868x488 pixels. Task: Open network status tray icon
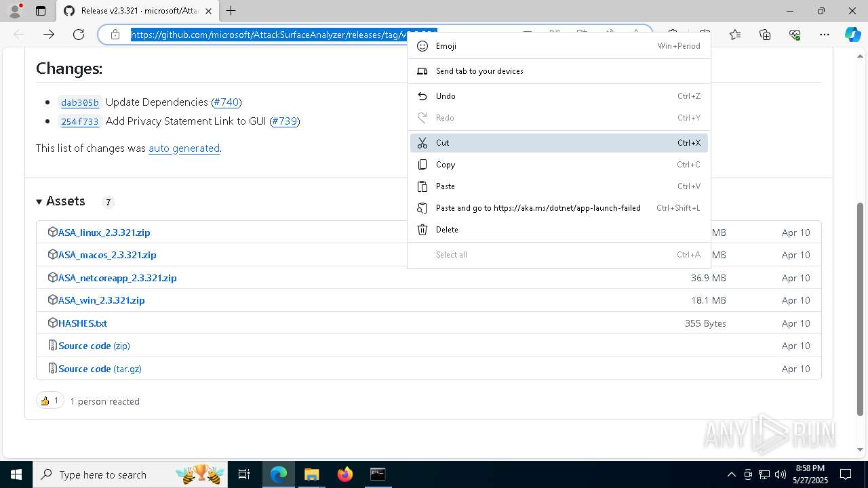(764, 474)
